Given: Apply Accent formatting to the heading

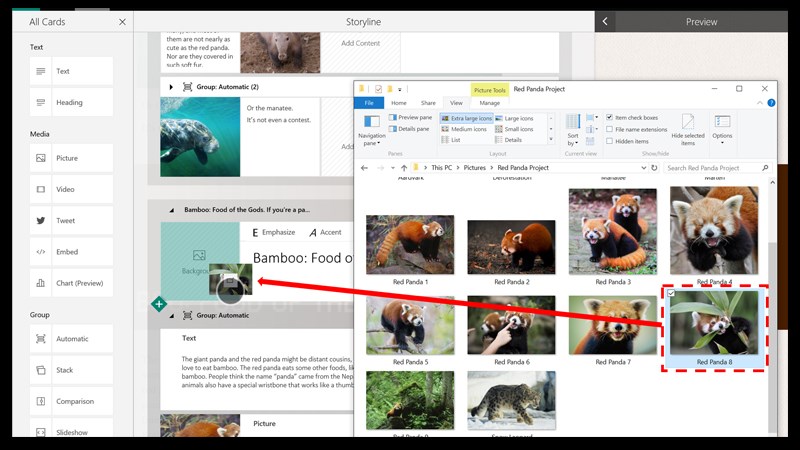Looking at the screenshot, I should [326, 233].
